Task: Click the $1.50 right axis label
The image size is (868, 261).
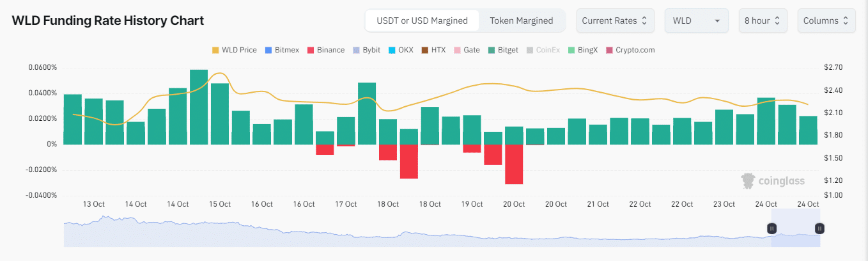Action: (x=834, y=158)
